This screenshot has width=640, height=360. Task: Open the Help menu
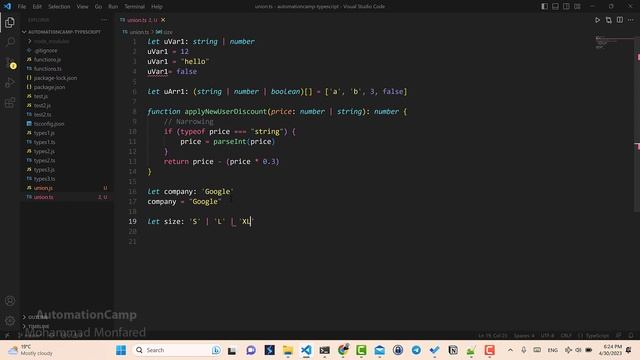point(157,7)
